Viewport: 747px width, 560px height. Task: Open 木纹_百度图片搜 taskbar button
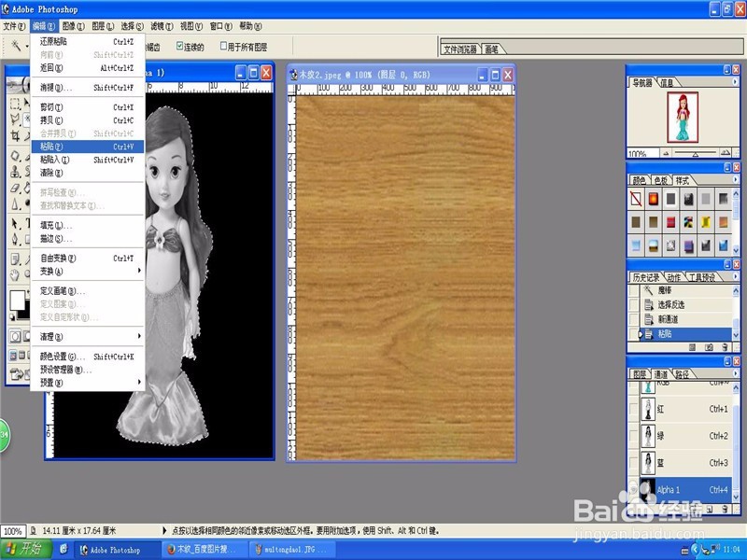(204, 550)
